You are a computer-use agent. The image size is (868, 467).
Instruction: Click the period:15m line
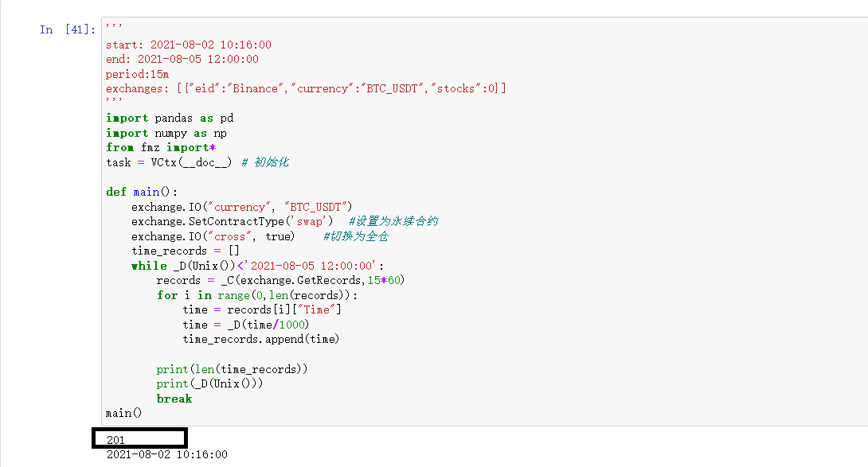coord(137,74)
